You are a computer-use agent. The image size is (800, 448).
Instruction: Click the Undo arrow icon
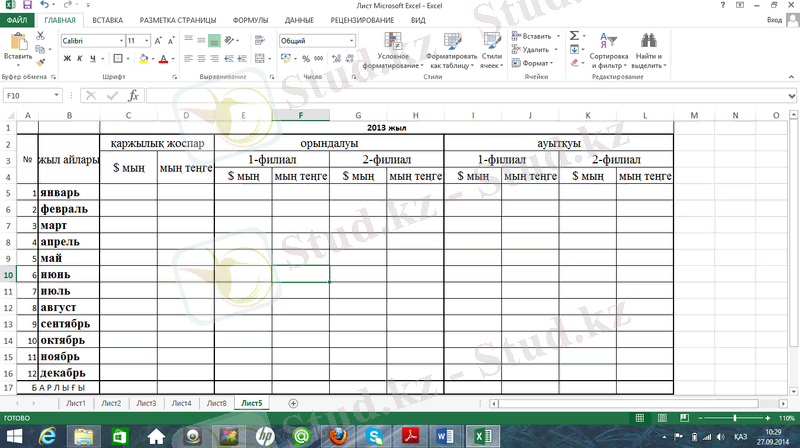(45, 5)
